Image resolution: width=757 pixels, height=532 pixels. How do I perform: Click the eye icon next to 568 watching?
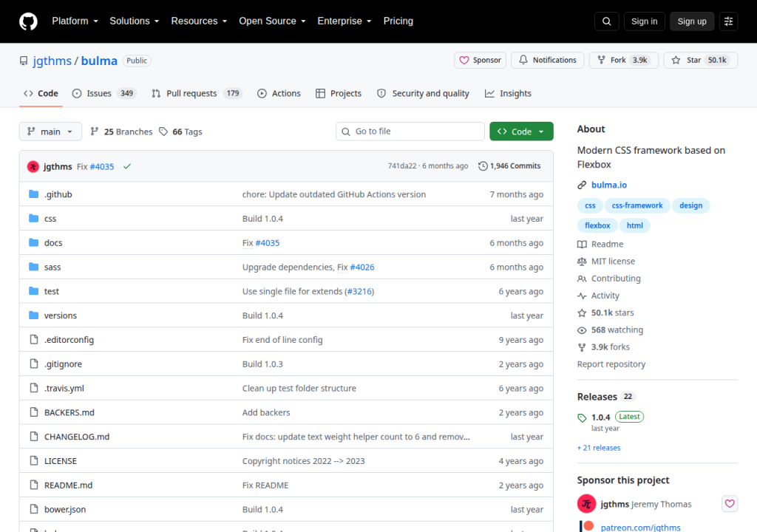click(582, 330)
